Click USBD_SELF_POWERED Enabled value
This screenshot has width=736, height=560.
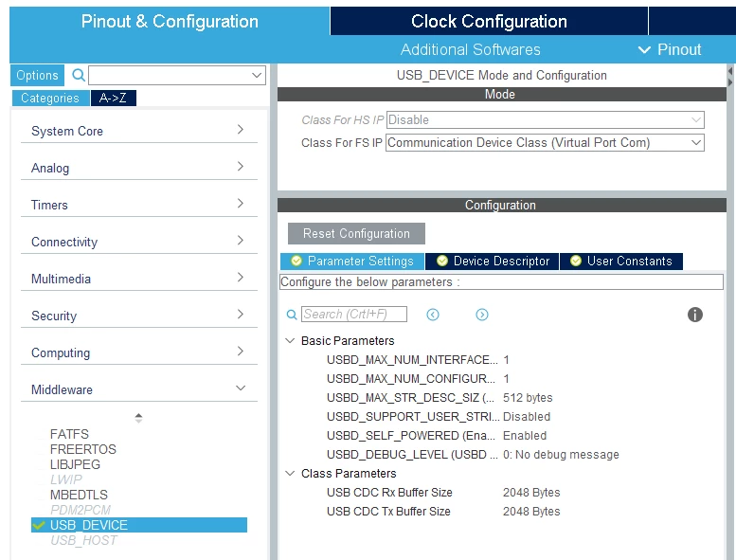point(525,436)
